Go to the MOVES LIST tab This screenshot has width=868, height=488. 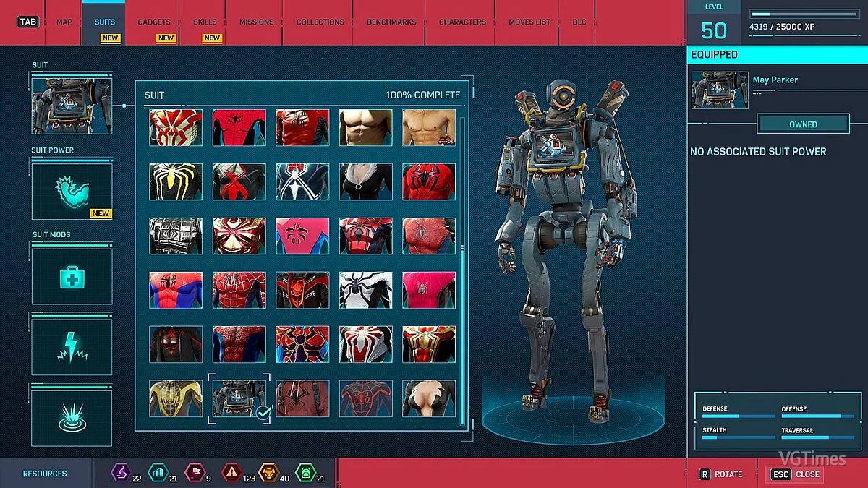point(529,22)
